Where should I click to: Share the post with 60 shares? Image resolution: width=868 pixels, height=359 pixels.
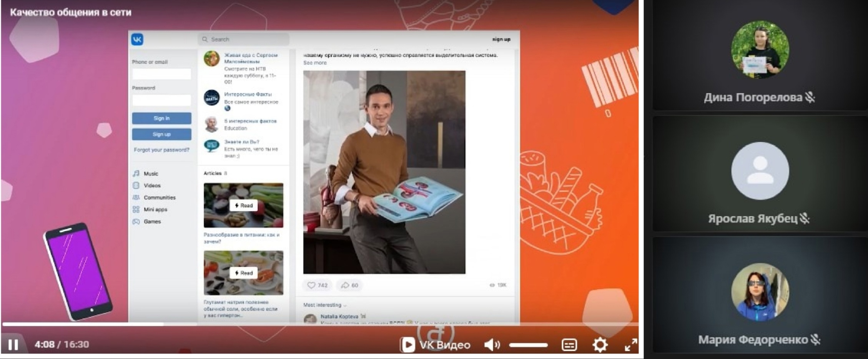349,285
